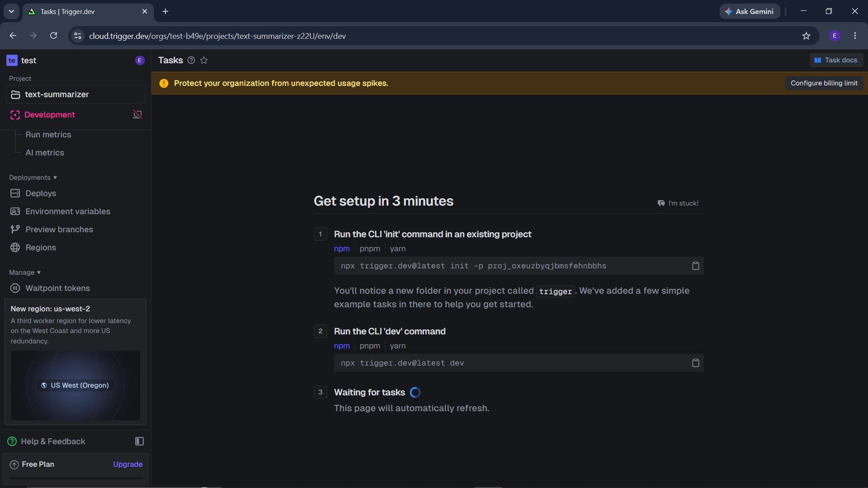Image resolution: width=868 pixels, height=488 pixels.
Task: Select npm tab for init command
Action: coord(342,249)
